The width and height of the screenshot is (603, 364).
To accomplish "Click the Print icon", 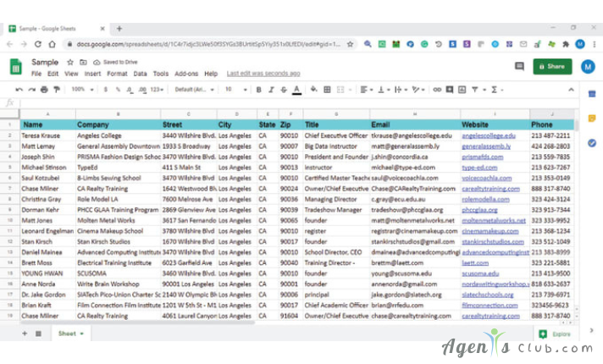I will coord(44,90).
